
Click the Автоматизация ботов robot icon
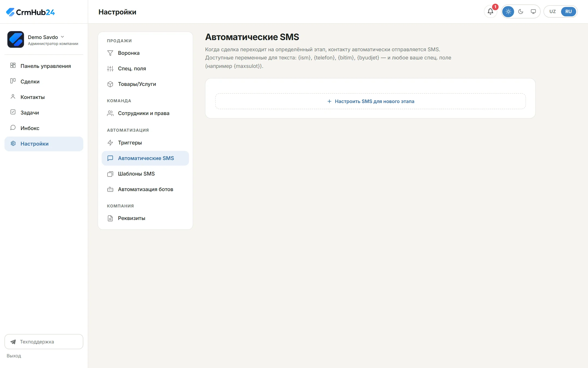click(x=110, y=189)
